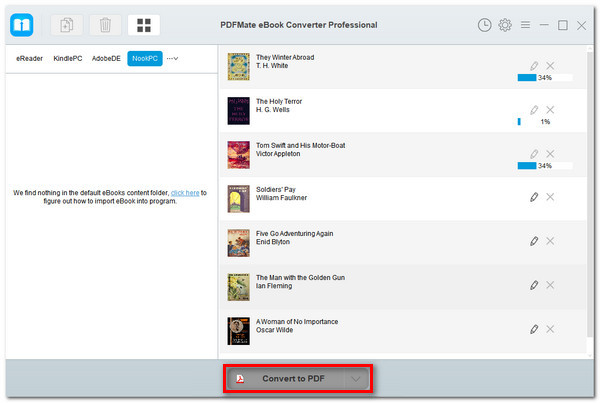Viewport: 600px width, 403px height.
Task: Select title 'Five Go Adventuring Again'
Action: click(x=294, y=233)
